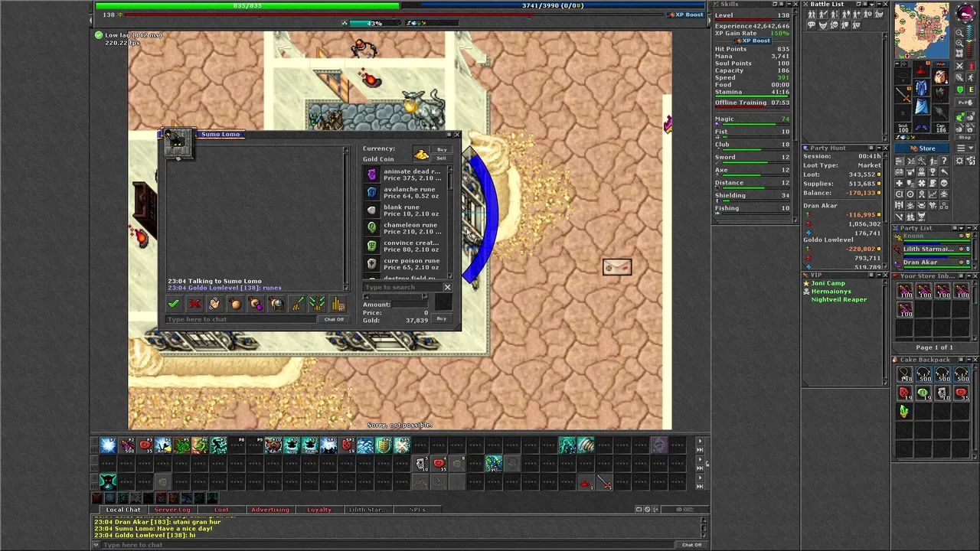Switch to the Loot chat tab
980x551 pixels.
point(221,509)
